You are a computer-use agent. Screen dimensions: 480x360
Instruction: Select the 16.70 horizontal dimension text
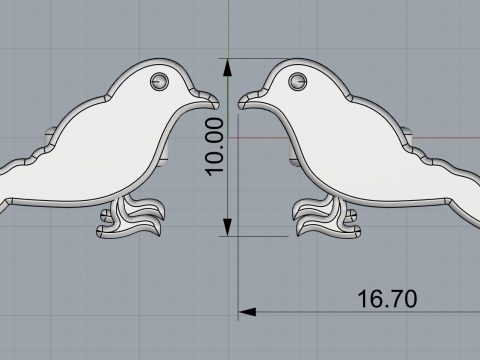coord(387,299)
